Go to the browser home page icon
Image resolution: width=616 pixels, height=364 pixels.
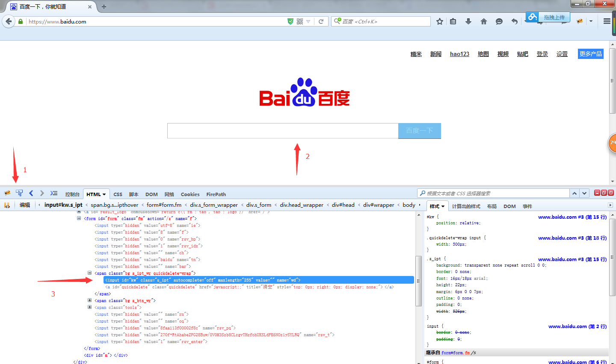pos(484,21)
